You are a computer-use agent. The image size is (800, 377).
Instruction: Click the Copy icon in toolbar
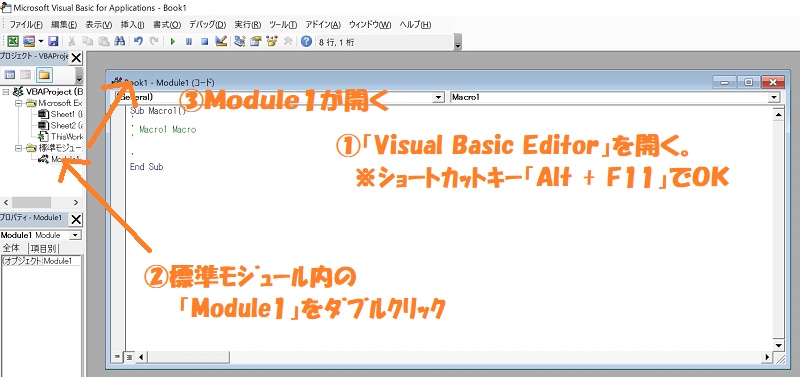pyautogui.click(x=88, y=41)
